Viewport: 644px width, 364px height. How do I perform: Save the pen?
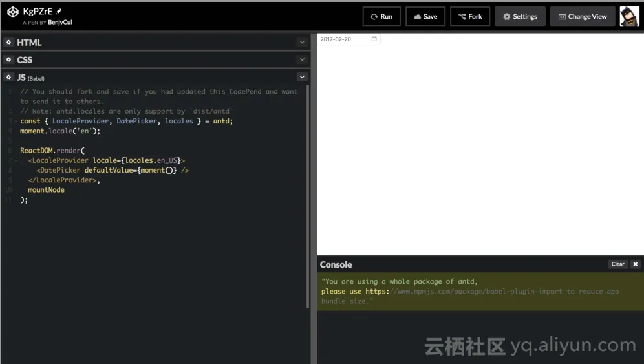[425, 17]
